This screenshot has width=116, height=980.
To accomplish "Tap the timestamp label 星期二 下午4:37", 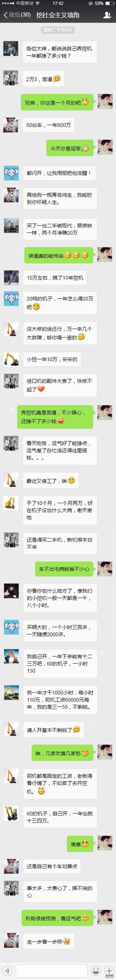I will [x=58, y=30].
